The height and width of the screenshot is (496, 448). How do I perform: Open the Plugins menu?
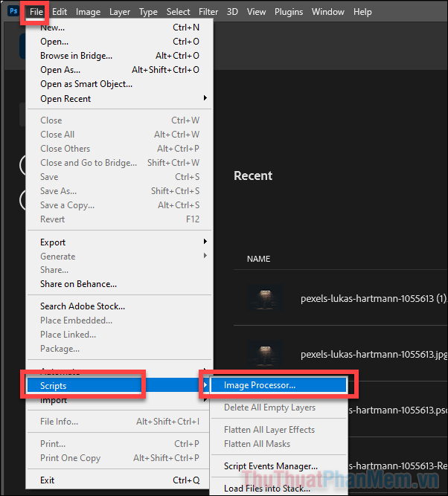coord(289,12)
